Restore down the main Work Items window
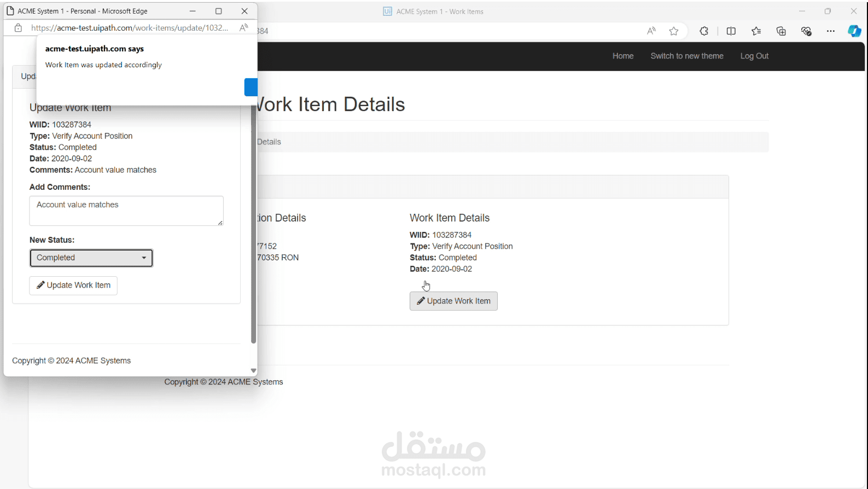 (x=828, y=11)
